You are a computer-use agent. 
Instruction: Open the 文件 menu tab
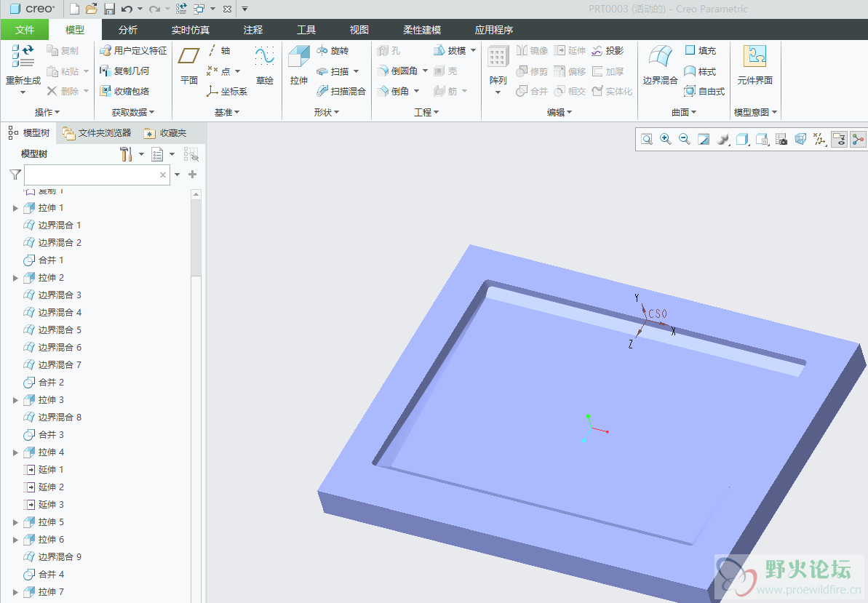(x=24, y=30)
